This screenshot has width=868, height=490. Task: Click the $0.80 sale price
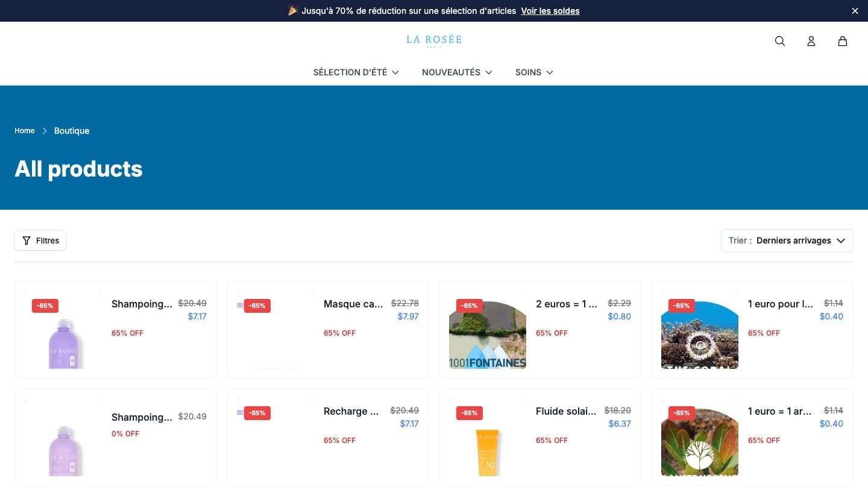coord(620,316)
